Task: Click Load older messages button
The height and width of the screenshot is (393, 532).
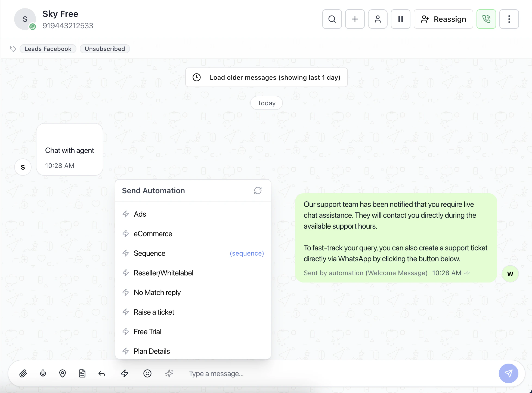Action: (x=266, y=77)
